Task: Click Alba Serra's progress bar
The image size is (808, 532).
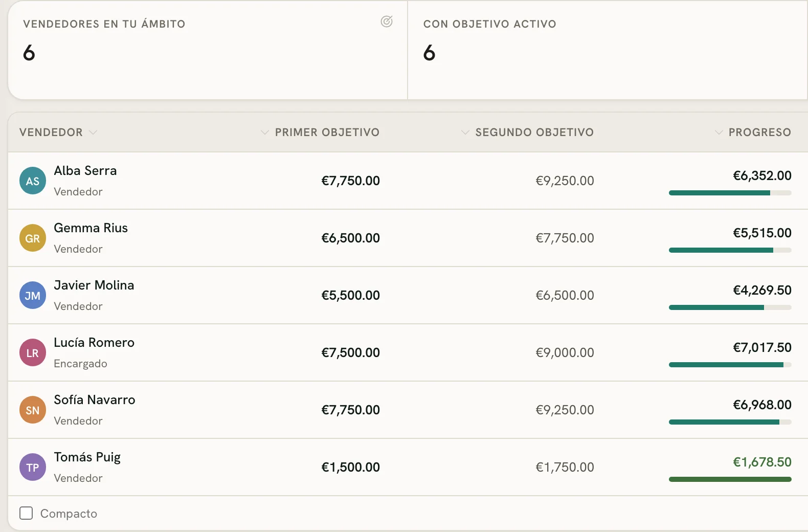Action: point(730,193)
